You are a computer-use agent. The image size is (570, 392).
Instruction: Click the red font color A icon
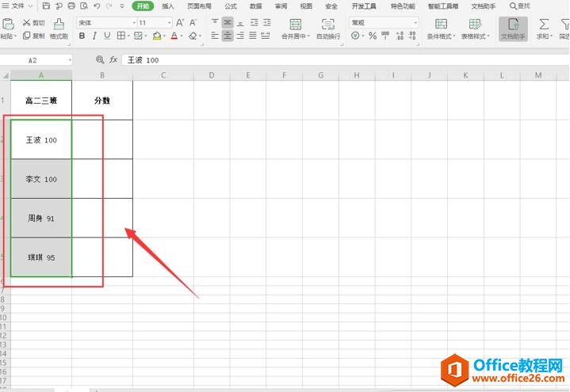pyautogui.click(x=174, y=36)
